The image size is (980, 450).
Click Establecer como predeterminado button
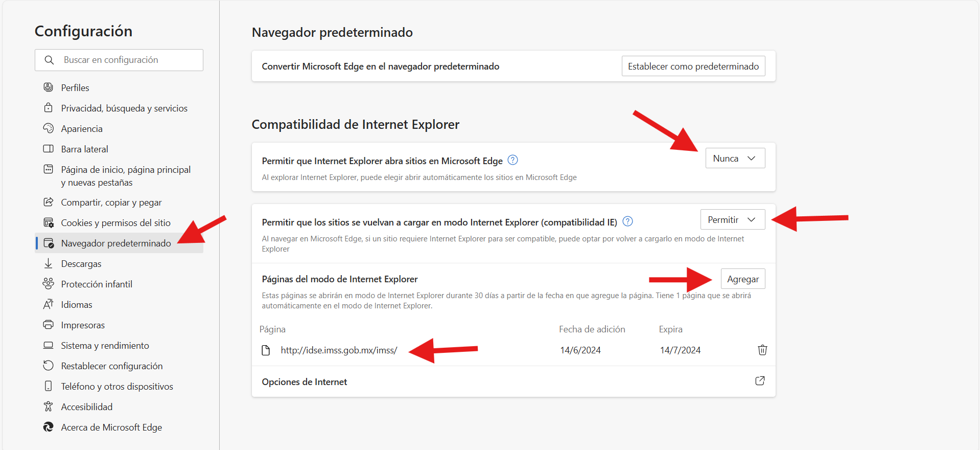pos(693,66)
